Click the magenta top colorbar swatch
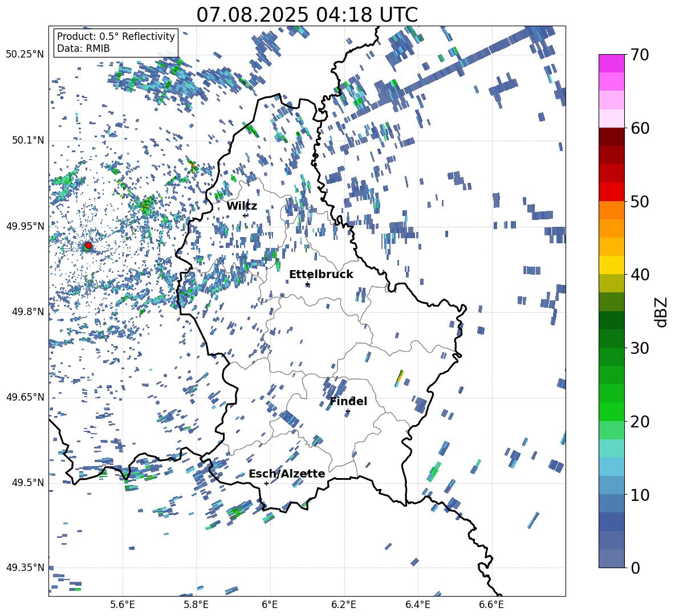The image size is (675, 616). point(611,63)
